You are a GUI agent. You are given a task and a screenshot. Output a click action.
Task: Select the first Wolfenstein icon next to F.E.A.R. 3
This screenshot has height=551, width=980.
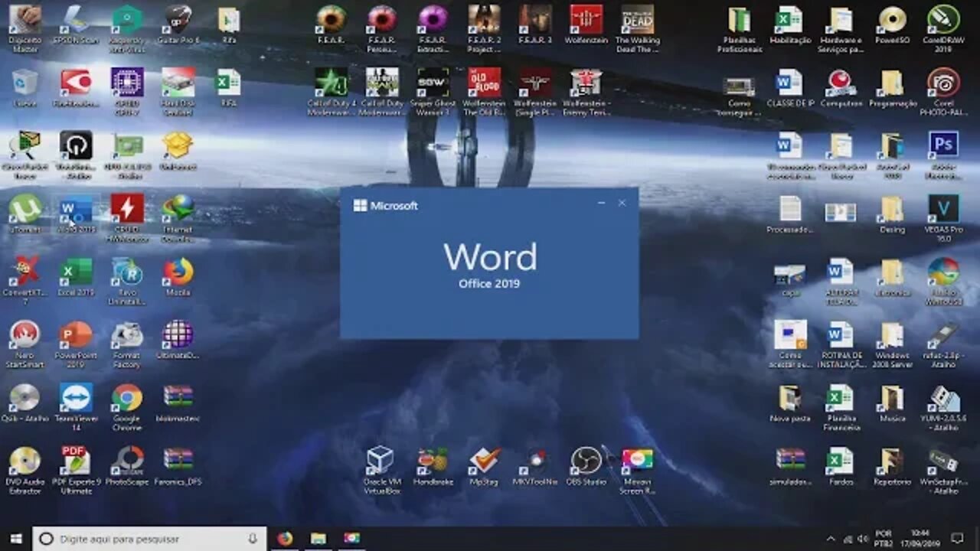586,24
